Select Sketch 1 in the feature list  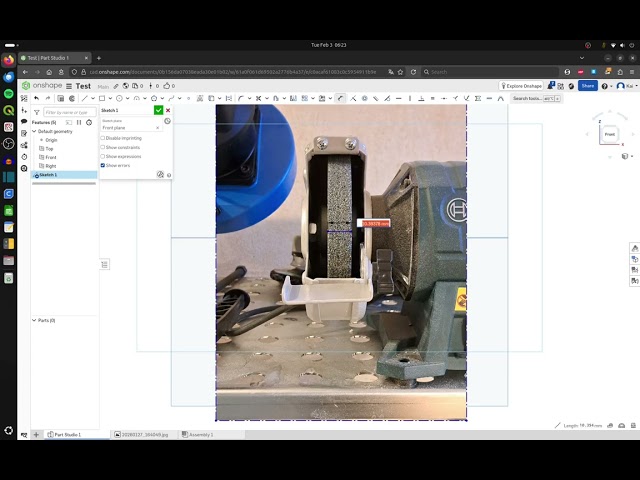click(x=64, y=175)
